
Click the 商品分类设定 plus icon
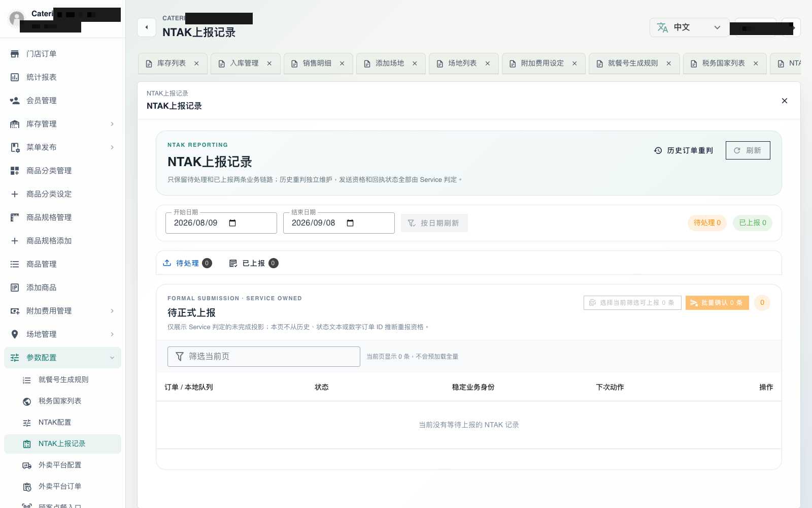point(15,194)
